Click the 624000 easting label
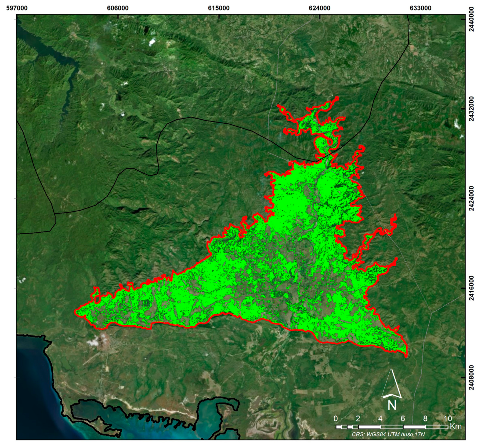 [x=319, y=8]
